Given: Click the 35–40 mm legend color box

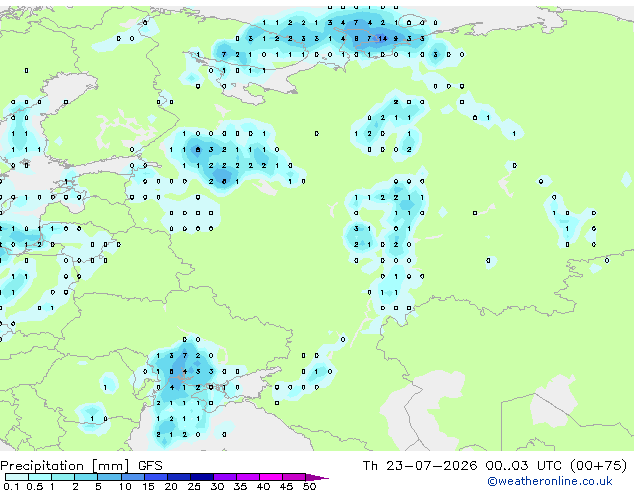Looking at the screenshot, I should (248, 477).
